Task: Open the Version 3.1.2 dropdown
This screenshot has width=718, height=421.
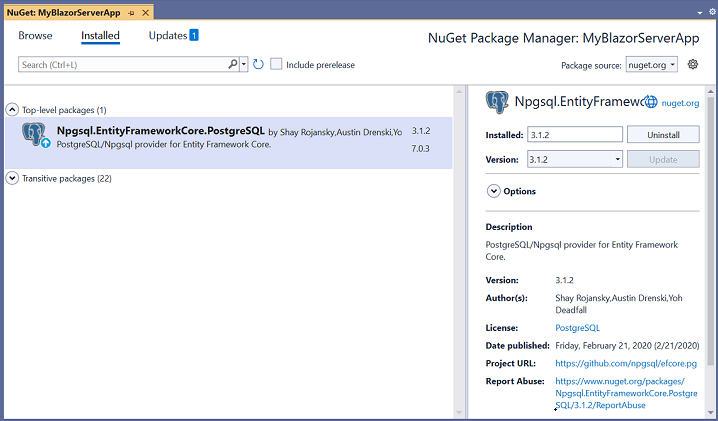Action: pyautogui.click(x=575, y=159)
